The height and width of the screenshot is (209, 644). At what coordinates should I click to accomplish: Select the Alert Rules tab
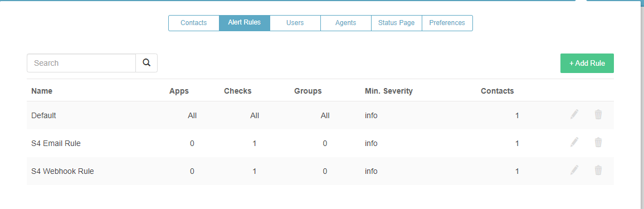tap(245, 23)
